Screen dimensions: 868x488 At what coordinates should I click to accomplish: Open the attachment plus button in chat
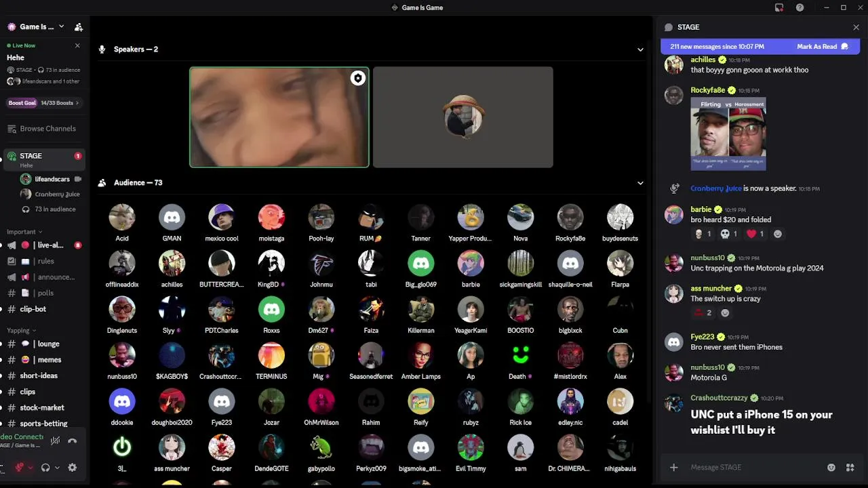673,467
